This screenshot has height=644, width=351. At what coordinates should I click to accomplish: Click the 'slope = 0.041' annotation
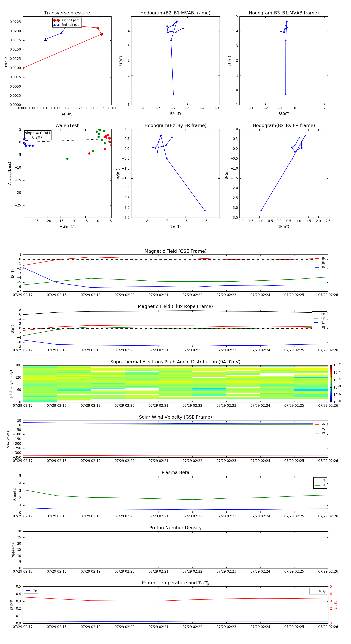[37, 133]
